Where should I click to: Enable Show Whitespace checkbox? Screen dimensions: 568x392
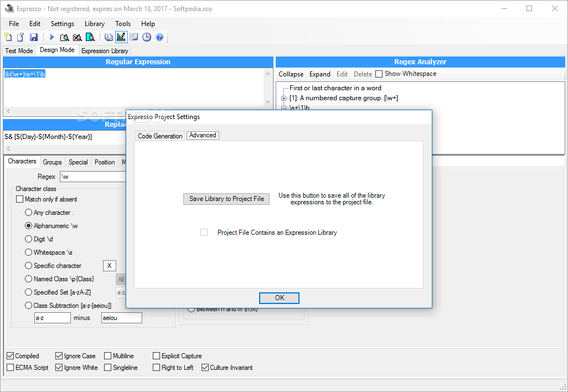[379, 74]
